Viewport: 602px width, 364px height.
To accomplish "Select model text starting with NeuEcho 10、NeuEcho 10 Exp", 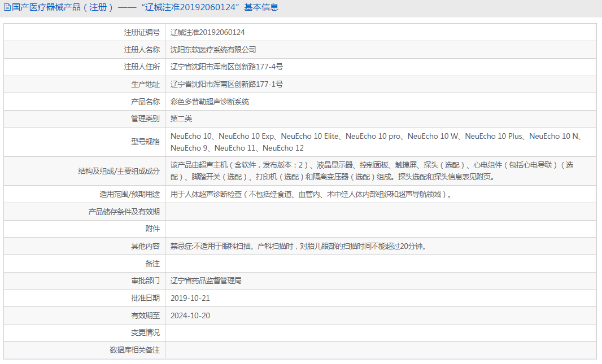I will pyautogui.click(x=377, y=142).
